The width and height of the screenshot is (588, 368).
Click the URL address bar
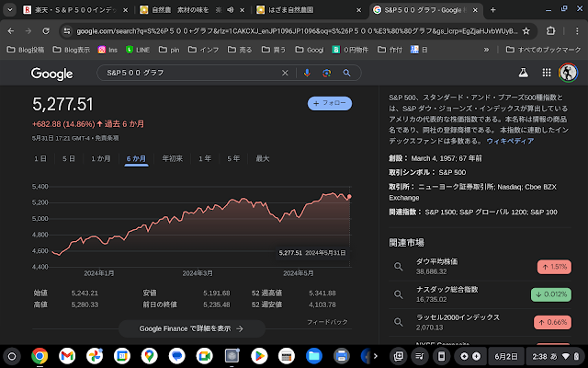pos(296,31)
